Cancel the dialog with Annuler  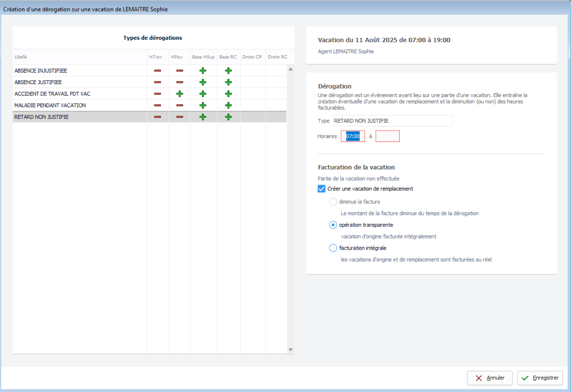tap(490, 378)
